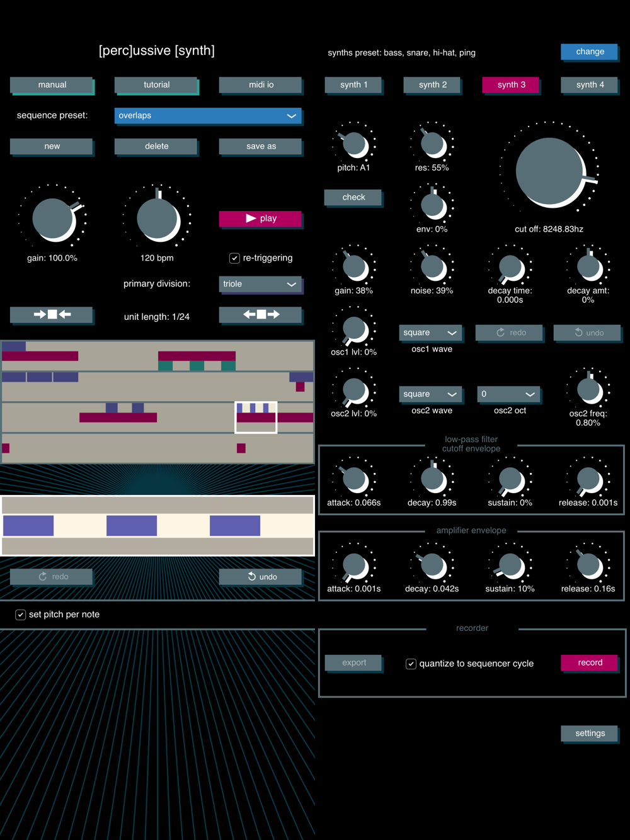
Task: Click filter envelope attack 0.066s knob
Action: click(x=355, y=479)
